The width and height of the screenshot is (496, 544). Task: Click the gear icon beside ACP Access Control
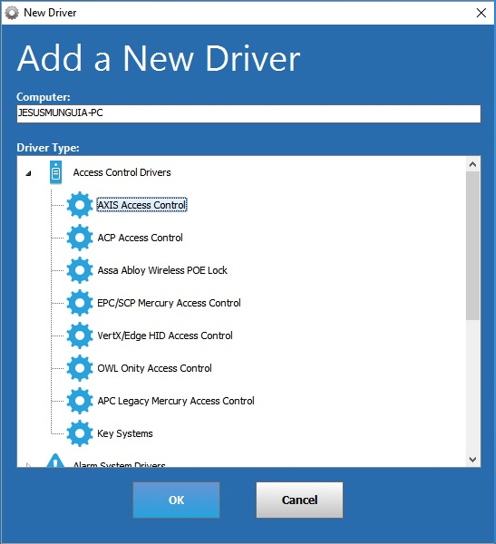80,237
